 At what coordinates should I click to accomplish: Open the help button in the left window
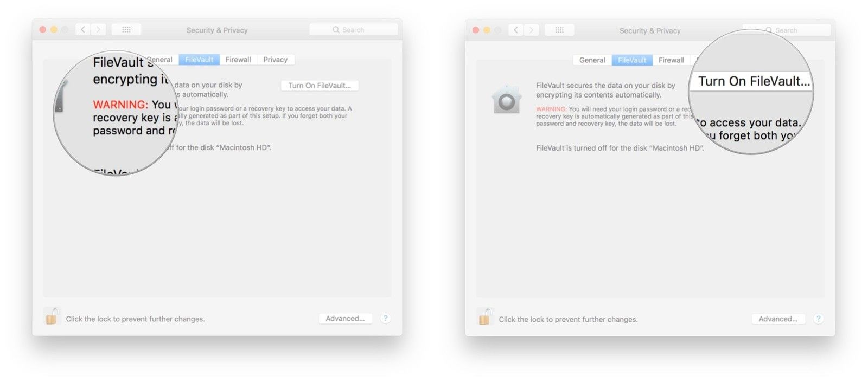pyautogui.click(x=385, y=319)
